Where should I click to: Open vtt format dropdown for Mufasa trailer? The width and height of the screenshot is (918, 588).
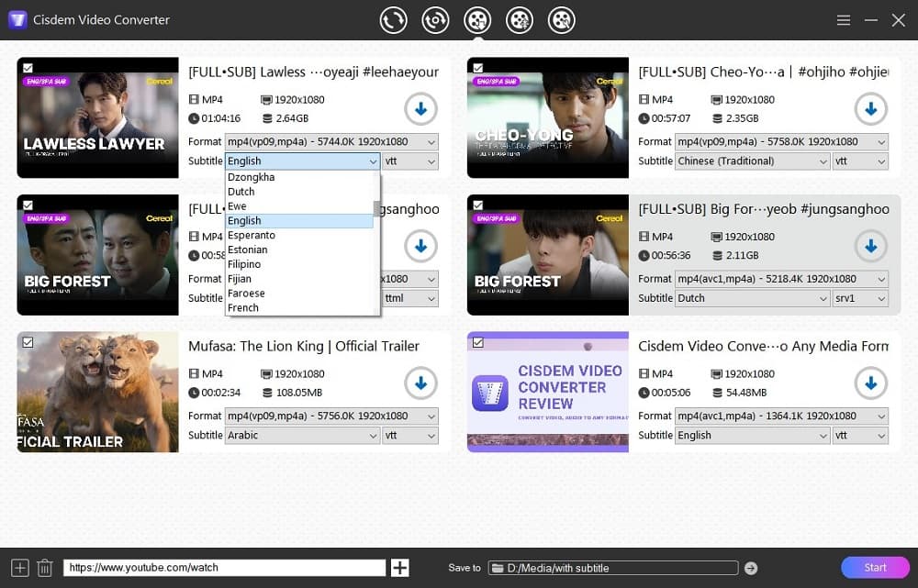pyautogui.click(x=410, y=435)
